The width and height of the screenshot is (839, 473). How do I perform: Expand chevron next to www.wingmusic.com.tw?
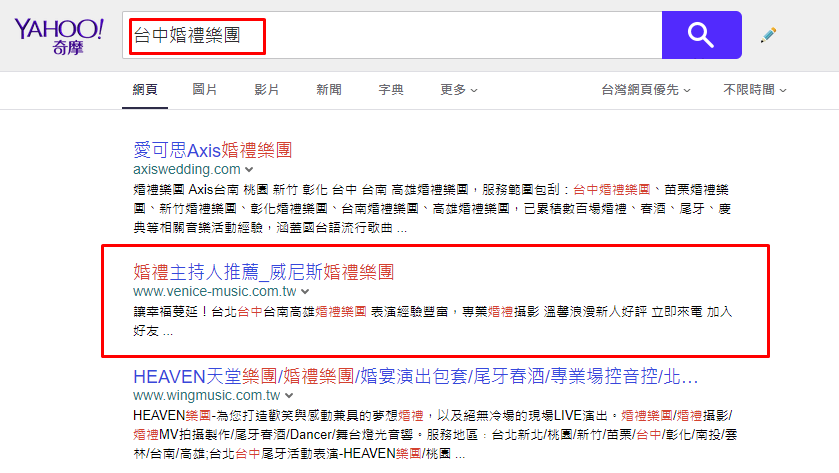pos(289,396)
